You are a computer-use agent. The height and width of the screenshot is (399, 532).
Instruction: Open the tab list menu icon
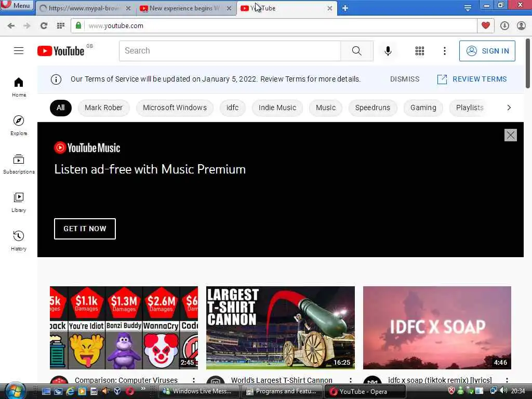tap(468, 8)
